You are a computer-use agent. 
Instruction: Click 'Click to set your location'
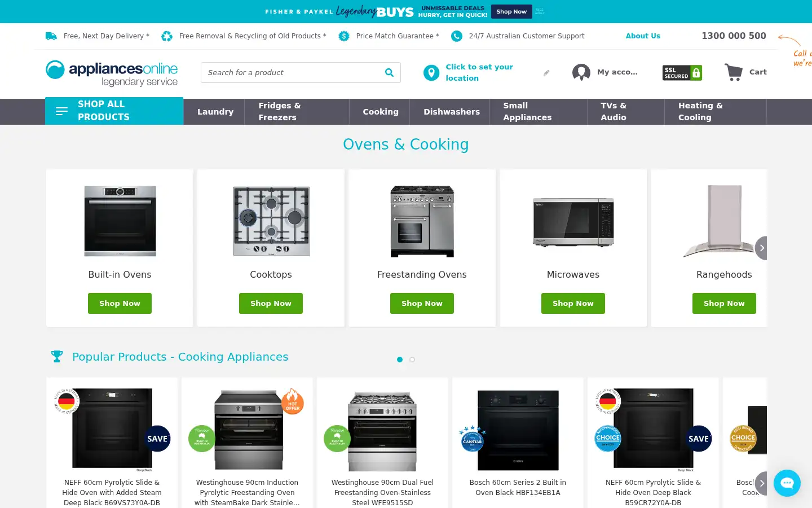pyautogui.click(x=479, y=72)
